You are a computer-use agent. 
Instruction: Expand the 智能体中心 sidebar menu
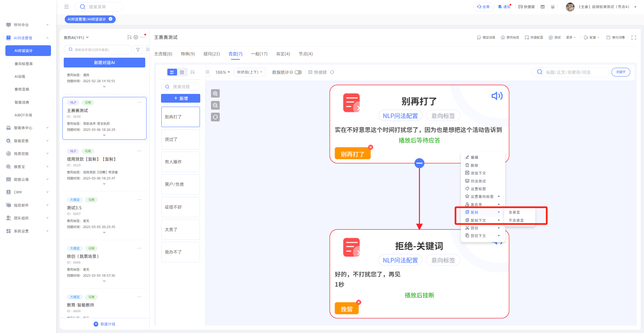pyautogui.click(x=28, y=128)
